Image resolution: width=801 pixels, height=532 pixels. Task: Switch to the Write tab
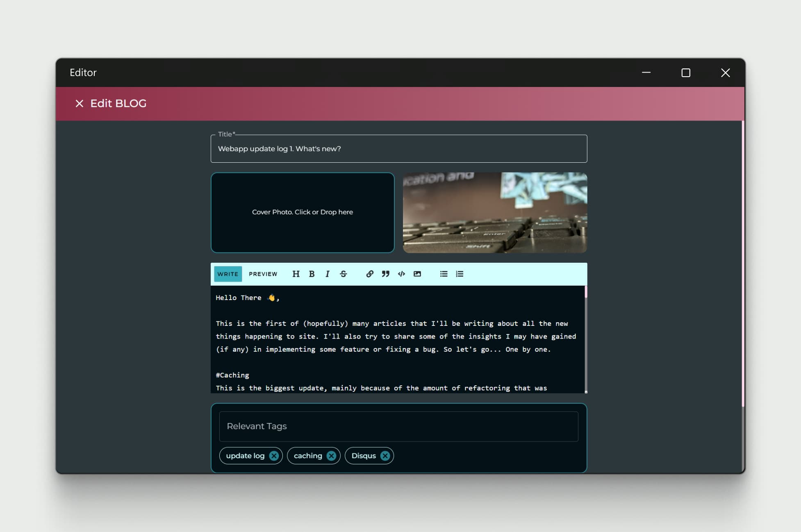point(228,274)
